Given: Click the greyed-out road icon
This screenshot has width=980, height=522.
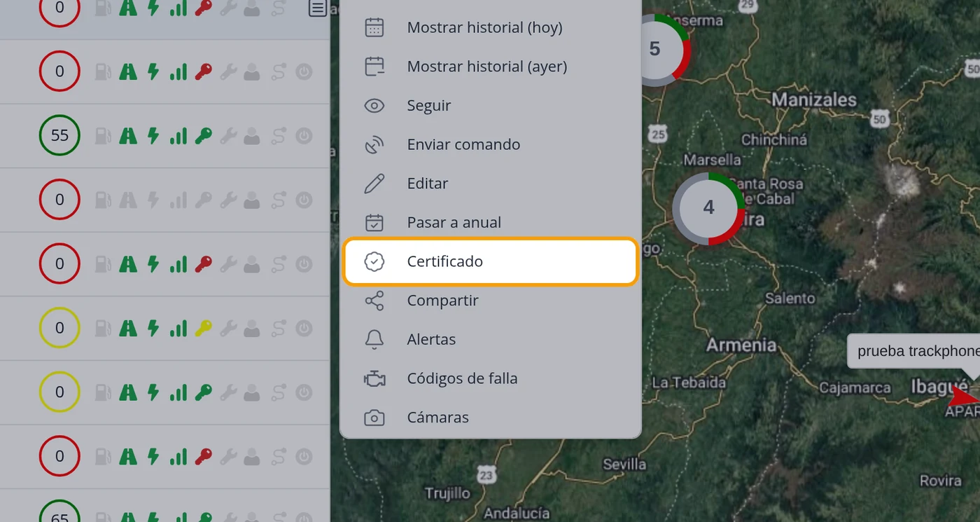Looking at the screenshot, I should tap(128, 200).
